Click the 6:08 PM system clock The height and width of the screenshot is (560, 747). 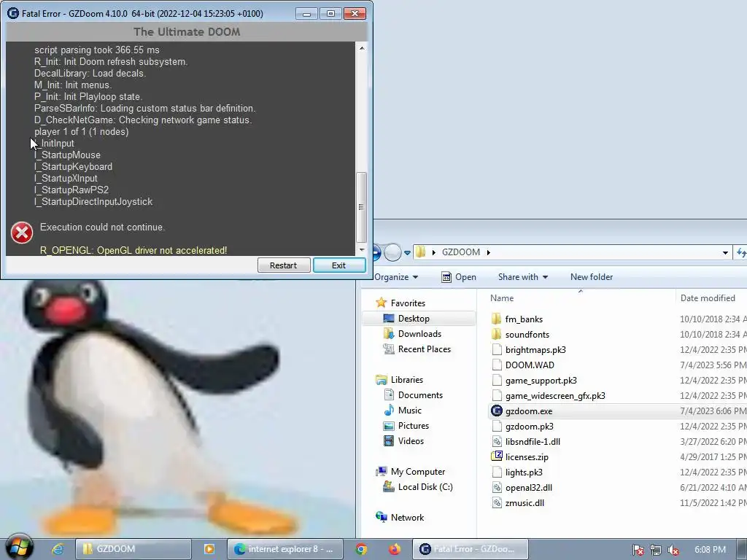(710, 550)
